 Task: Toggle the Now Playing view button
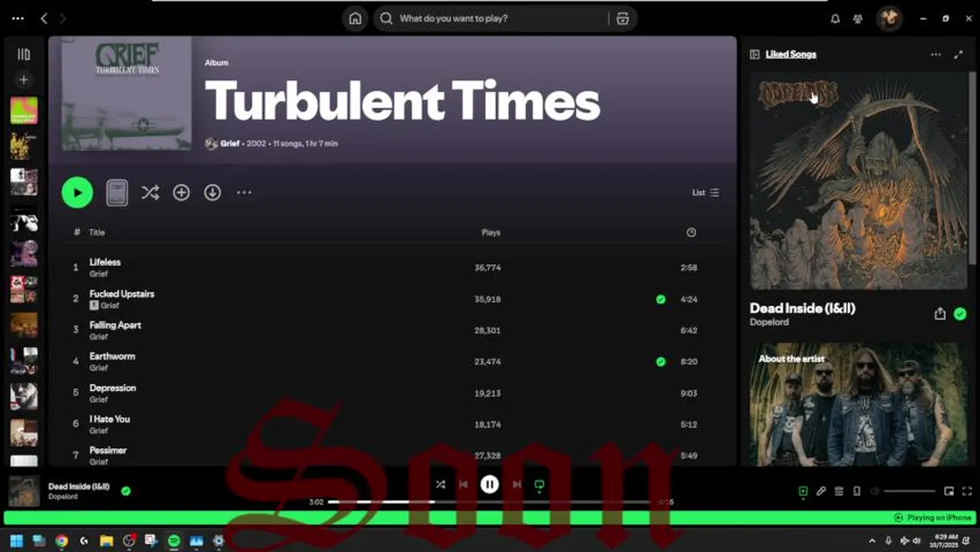[x=803, y=491]
